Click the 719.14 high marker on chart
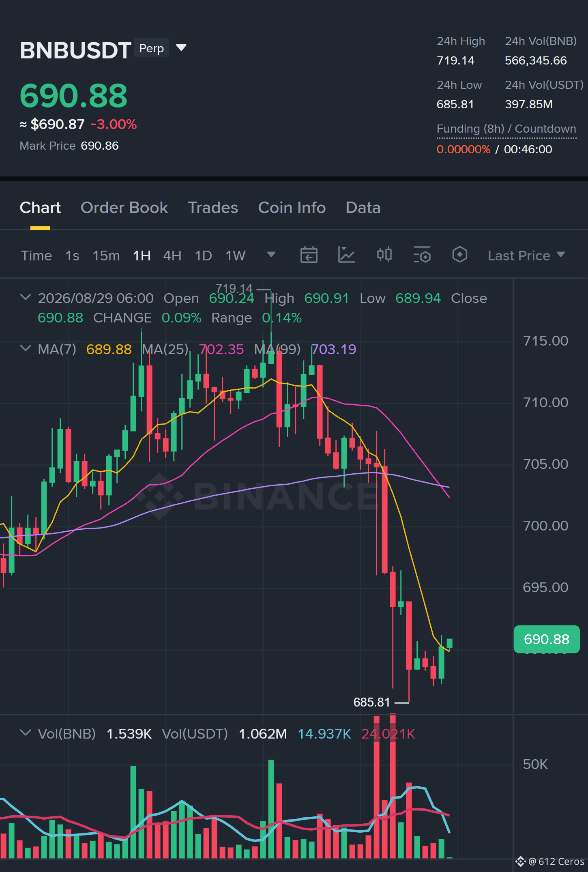 pyautogui.click(x=234, y=288)
